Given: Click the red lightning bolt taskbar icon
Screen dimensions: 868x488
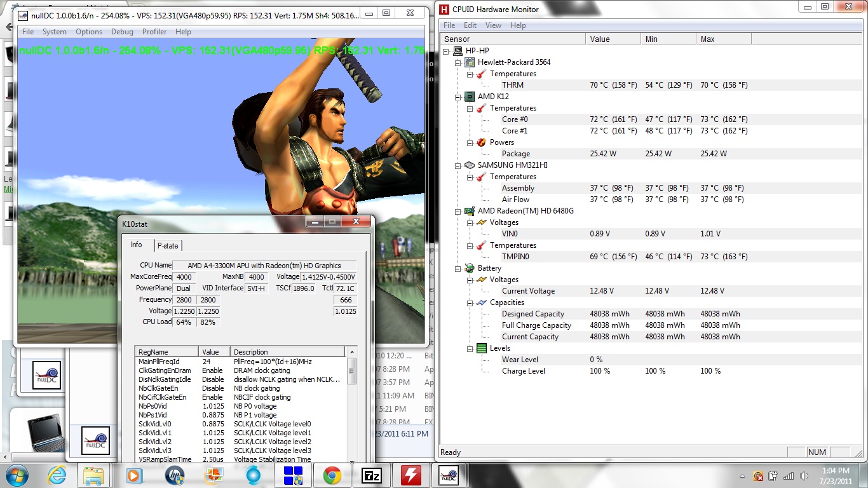Looking at the screenshot, I should point(411,475).
